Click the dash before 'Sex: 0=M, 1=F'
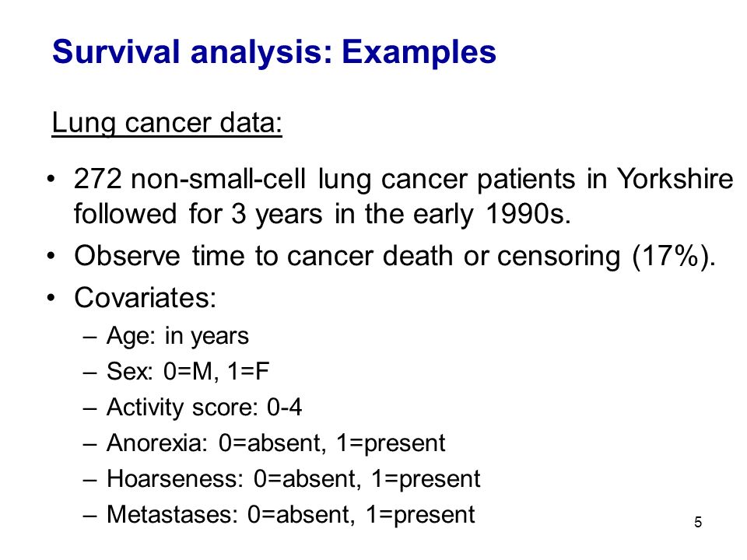This screenshot has width=747, height=560. [x=89, y=373]
